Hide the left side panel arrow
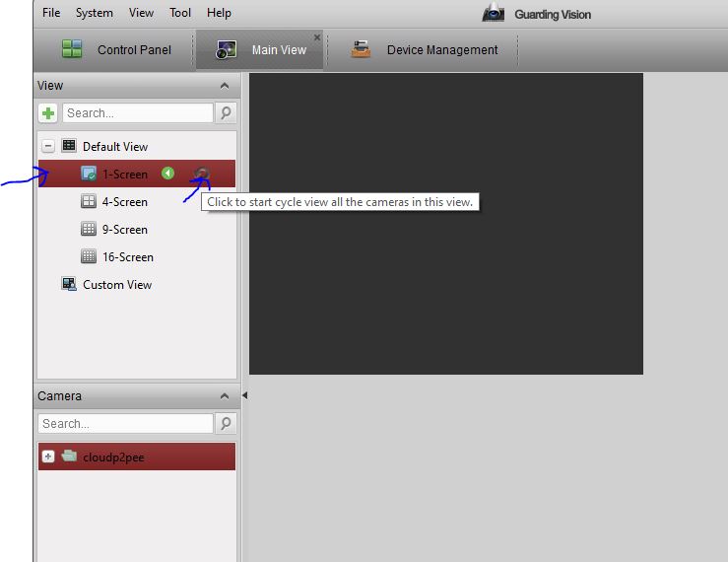 pos(244,395)
